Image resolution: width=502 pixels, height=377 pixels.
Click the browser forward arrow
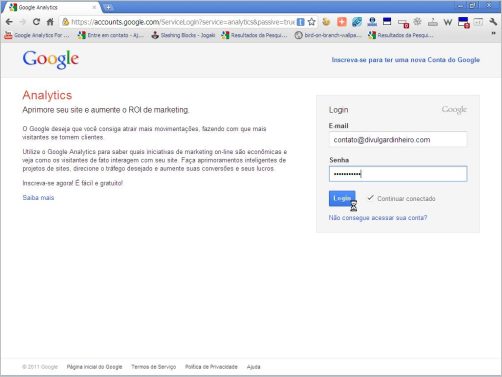pos(22,22)
